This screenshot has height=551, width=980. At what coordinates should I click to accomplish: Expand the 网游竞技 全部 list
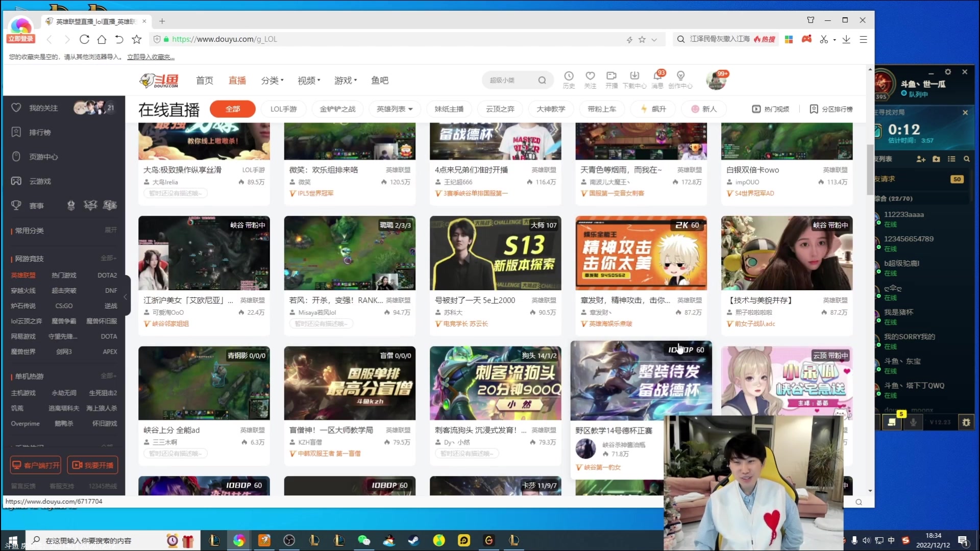108,258
